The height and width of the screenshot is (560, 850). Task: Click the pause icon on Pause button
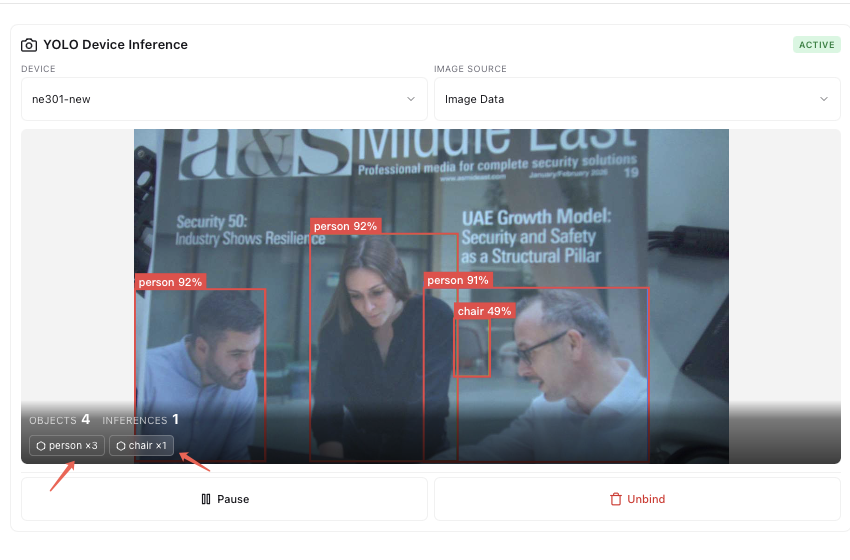coord(205,499)
